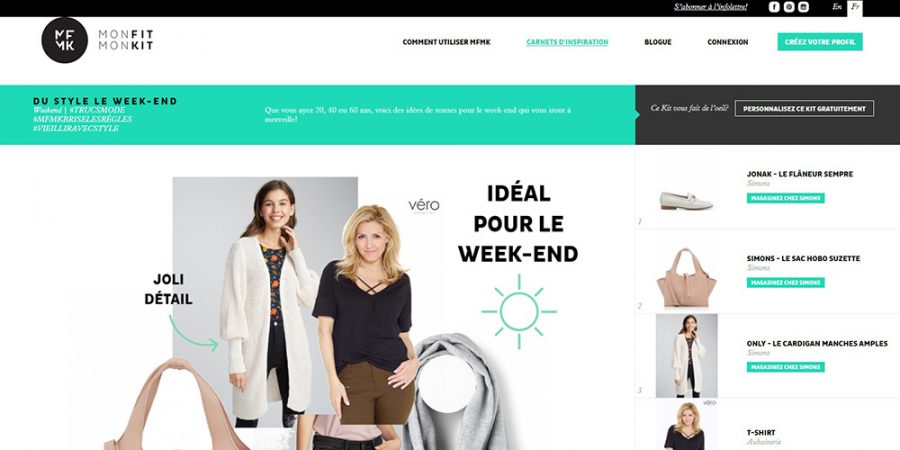
Task: Open Comment utiliser MFMK menu
Action: tap(446, 42)
